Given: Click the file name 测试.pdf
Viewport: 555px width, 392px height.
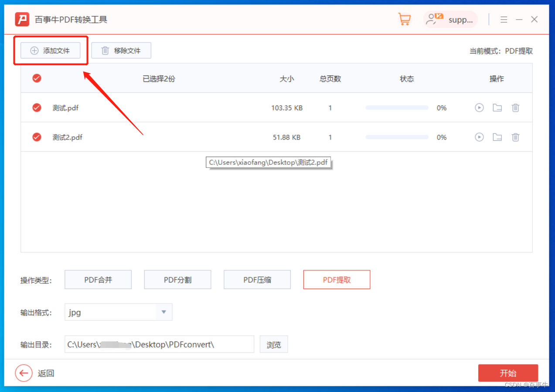Looking at the screenshot, I should (x=65, y=108).
